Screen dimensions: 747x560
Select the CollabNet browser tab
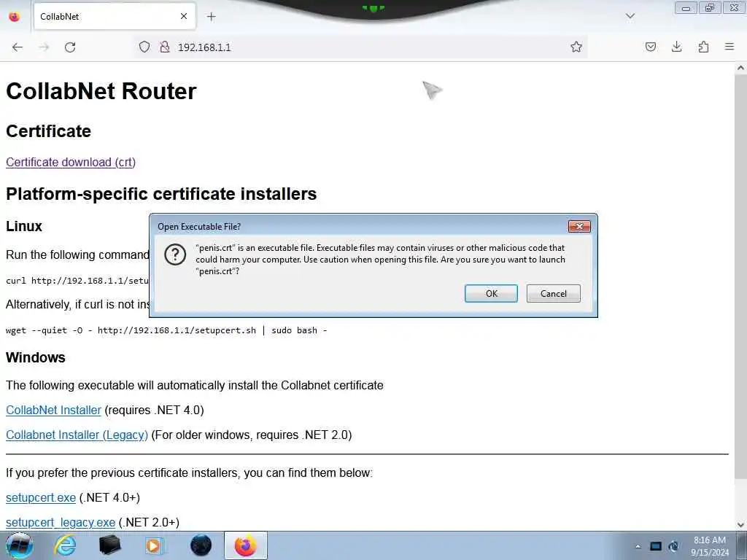(x=115, y=17)
